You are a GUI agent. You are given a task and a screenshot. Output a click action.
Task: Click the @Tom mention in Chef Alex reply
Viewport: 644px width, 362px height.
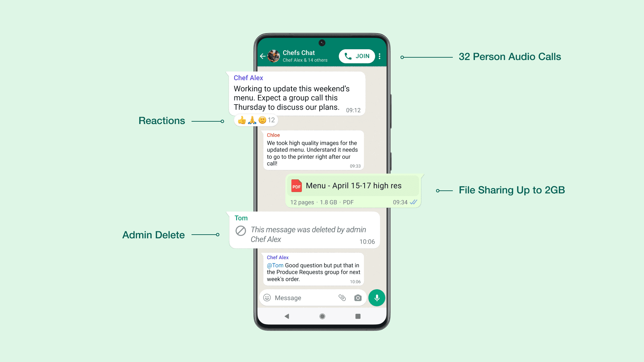click(275, 265)
